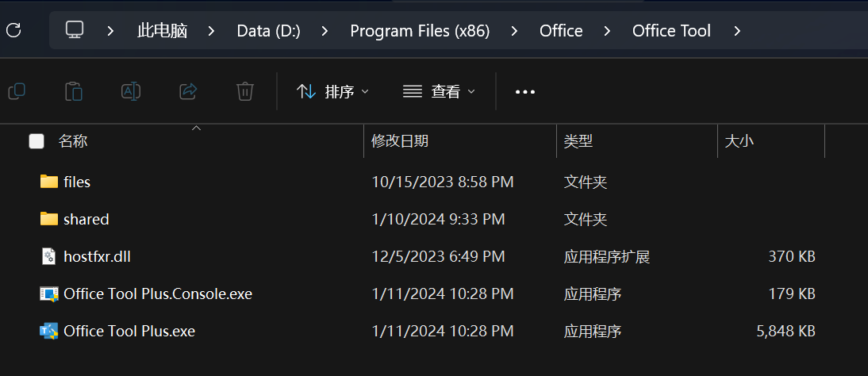
Task: Open the 排序 sort dropdown
Action: (332, 91)
